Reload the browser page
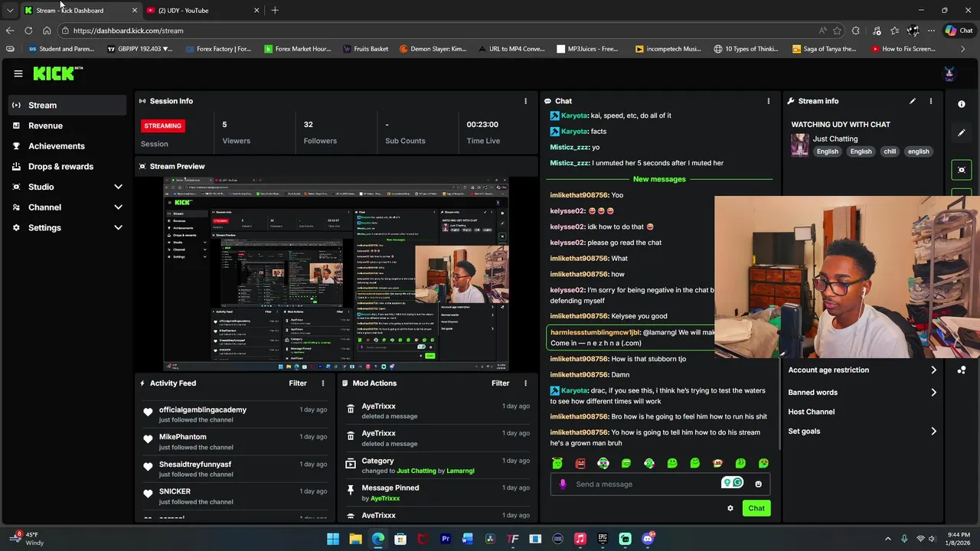This screenshot has height=551, width=980. [x=28, y=31]
